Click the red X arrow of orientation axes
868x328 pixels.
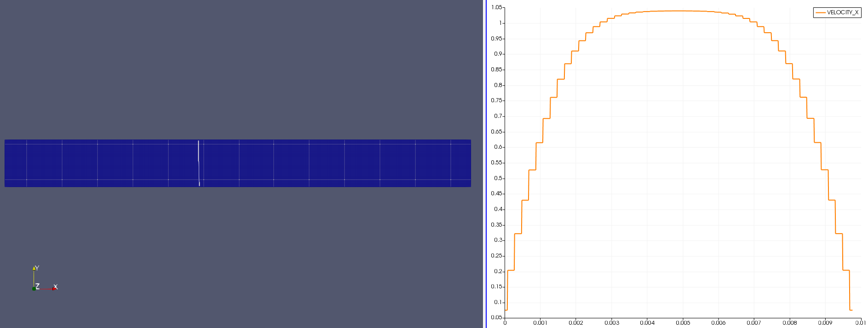(54, 288)
